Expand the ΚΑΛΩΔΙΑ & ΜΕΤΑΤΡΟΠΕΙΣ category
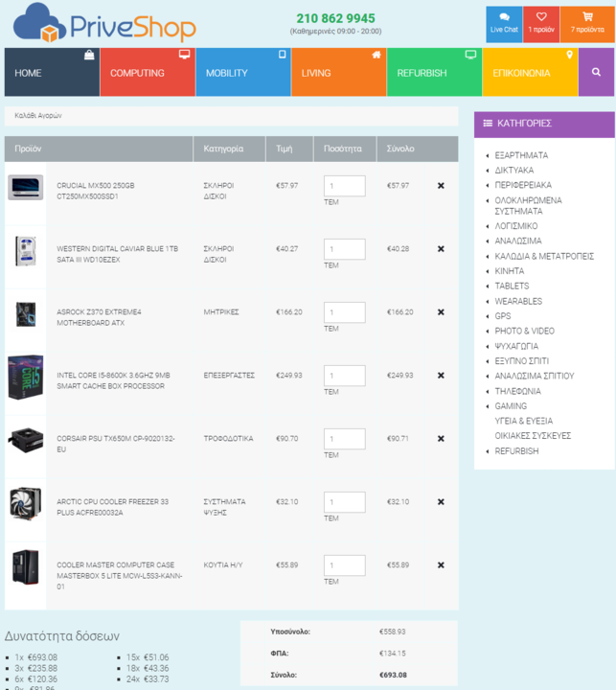The height and width of the screenshot is (690, 616). tap(544, 256)
